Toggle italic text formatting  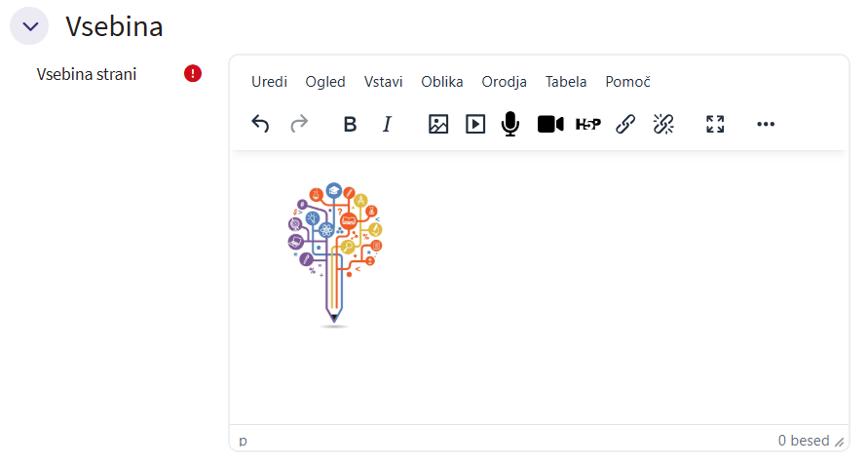tap(387, 124)
